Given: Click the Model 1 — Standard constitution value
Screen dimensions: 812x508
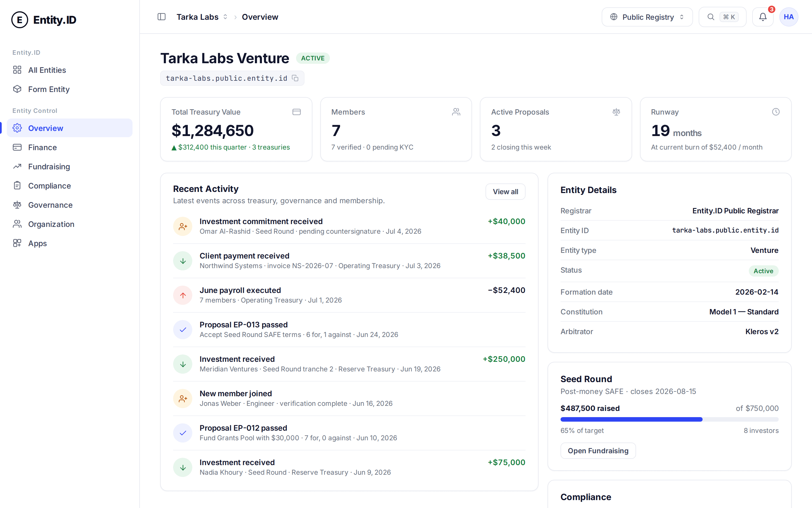Looking at the screenshot, I should pyautogui.click(x=743, y=312).
